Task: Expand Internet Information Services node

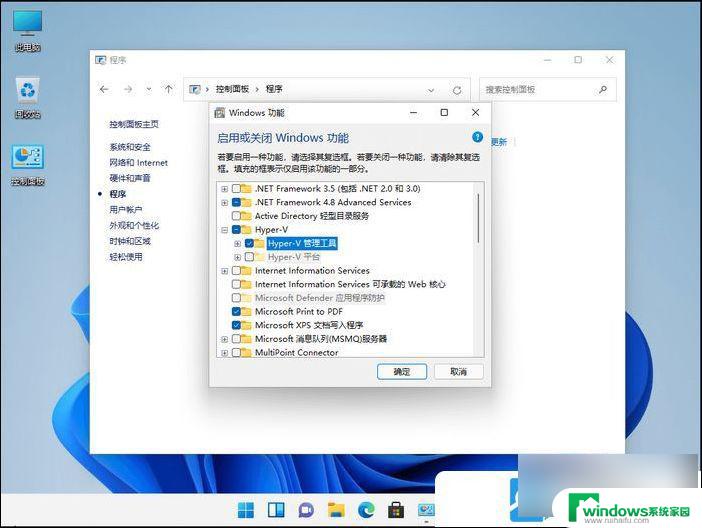Action: [x=225, y=271]
